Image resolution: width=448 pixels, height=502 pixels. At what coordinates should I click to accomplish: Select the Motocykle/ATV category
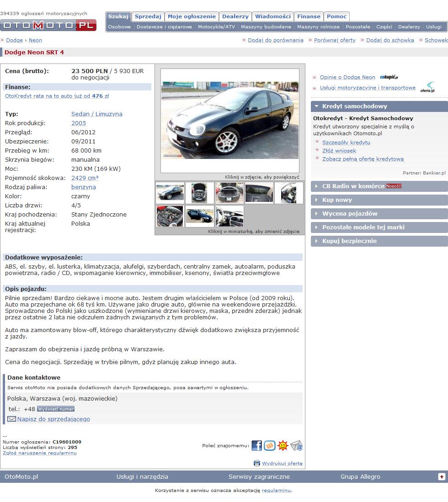point(216,26)
